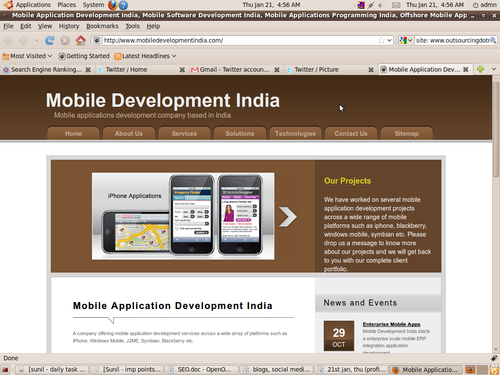Expand the address bar URL dropdown
The image size is (500, 375).
click(x=389, y=40)
